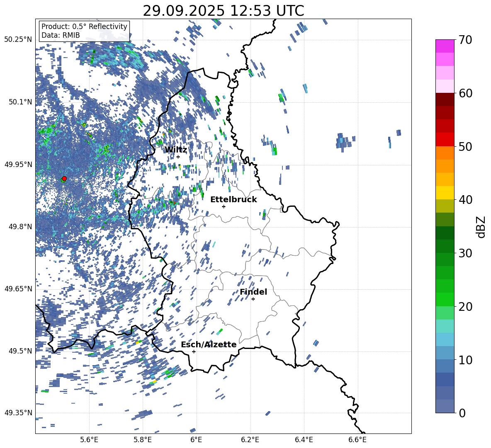The width and height of the screenshot is (491, 448).
Task: Click the 5.6°E longitude label
Action: pyautogui.click(x=89, y=440)
